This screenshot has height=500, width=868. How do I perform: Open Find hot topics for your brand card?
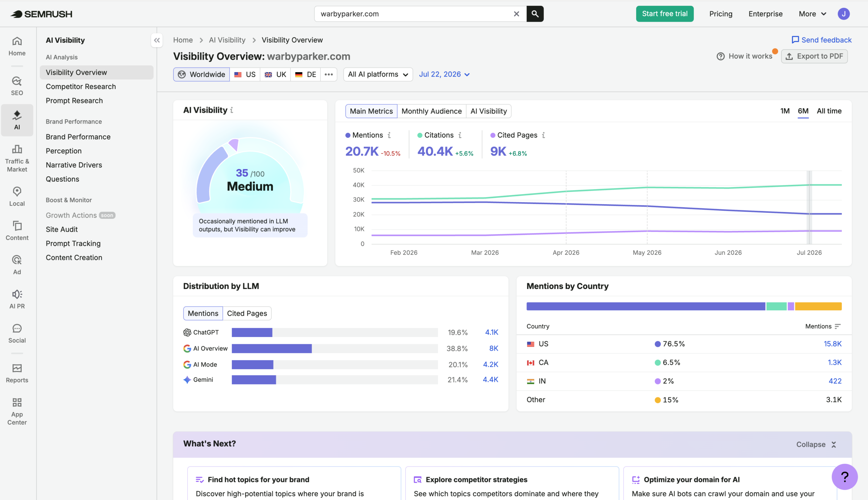(294, 483)
